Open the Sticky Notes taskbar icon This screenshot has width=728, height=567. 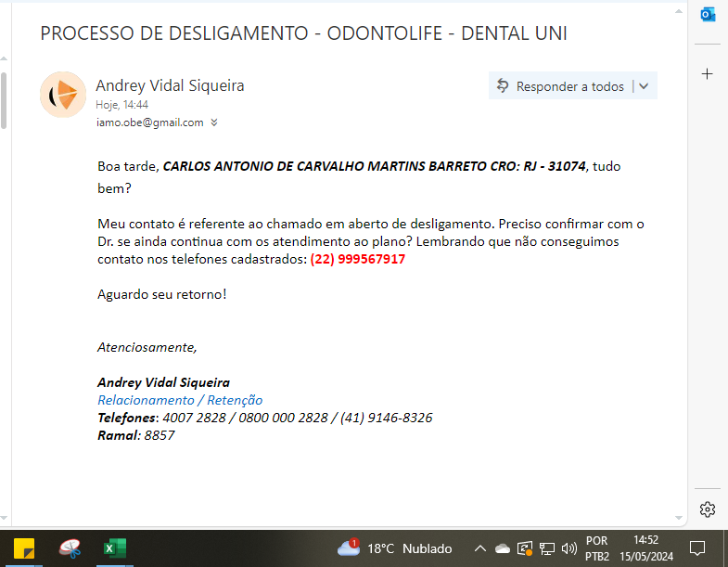24,548
